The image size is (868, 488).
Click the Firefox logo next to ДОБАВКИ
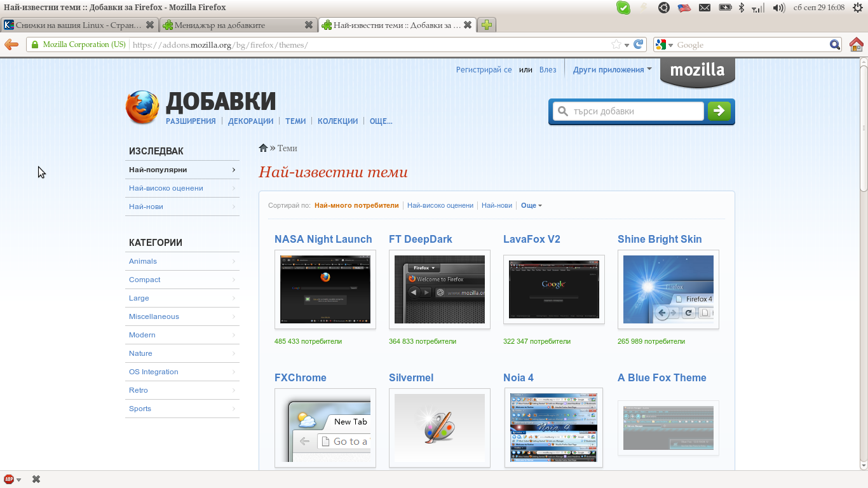pos(142,107)
